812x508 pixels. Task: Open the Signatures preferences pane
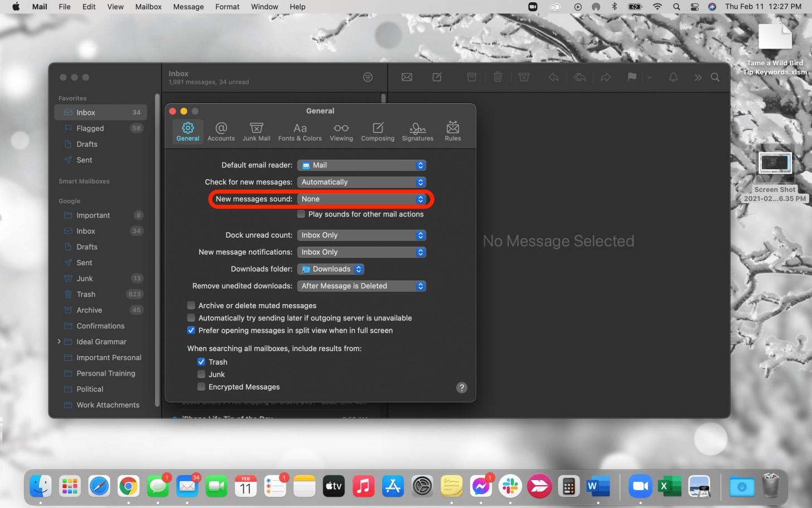pyautogui.click(x=417, y=131)
